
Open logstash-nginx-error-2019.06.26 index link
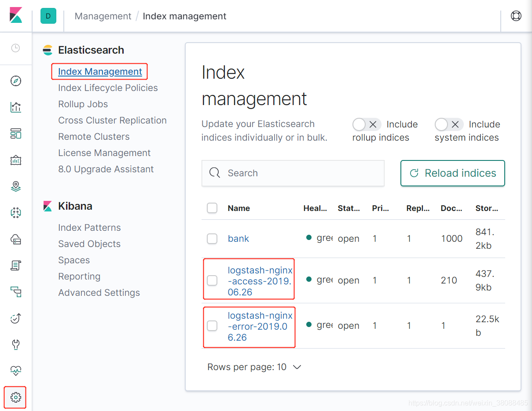(260, 327)
